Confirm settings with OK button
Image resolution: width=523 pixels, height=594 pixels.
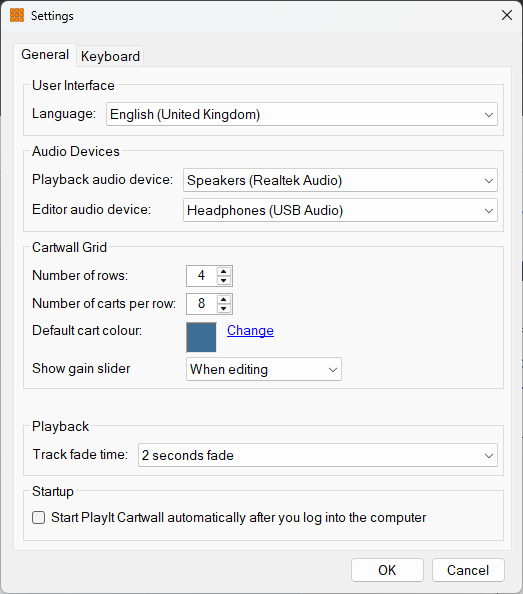coord(387,570)
